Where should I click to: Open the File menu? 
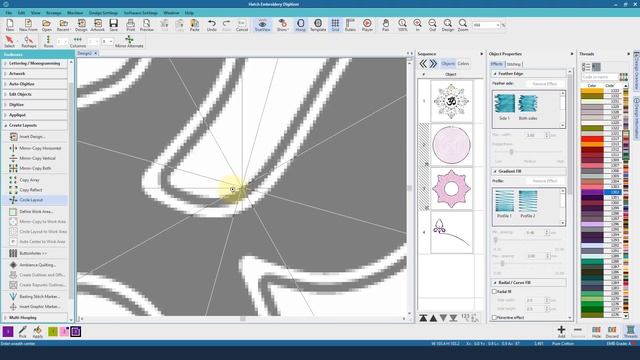(9, 13)
